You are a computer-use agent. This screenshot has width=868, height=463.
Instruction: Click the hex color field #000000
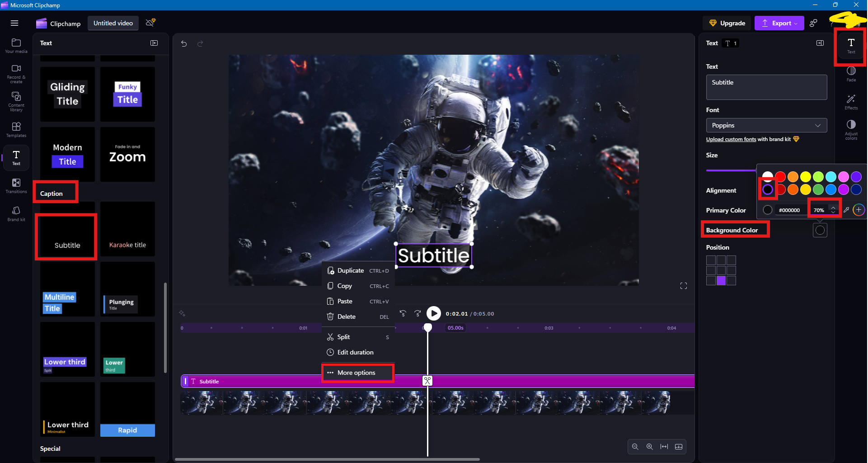click(x=789, y=210)
